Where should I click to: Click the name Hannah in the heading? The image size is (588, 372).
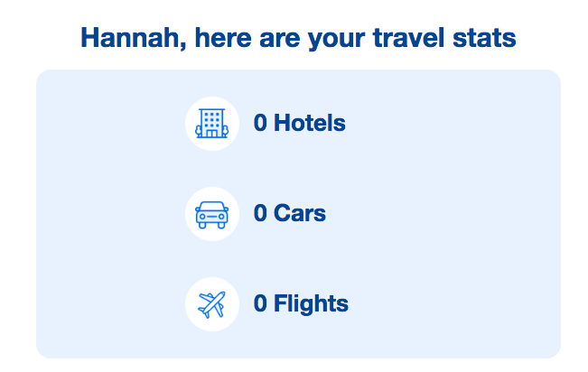(131, 38)
